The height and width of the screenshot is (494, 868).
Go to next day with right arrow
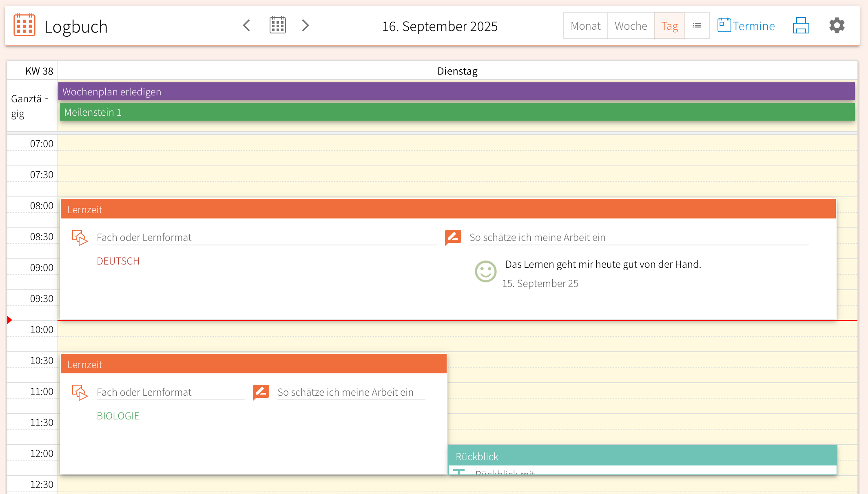[305, 25]
